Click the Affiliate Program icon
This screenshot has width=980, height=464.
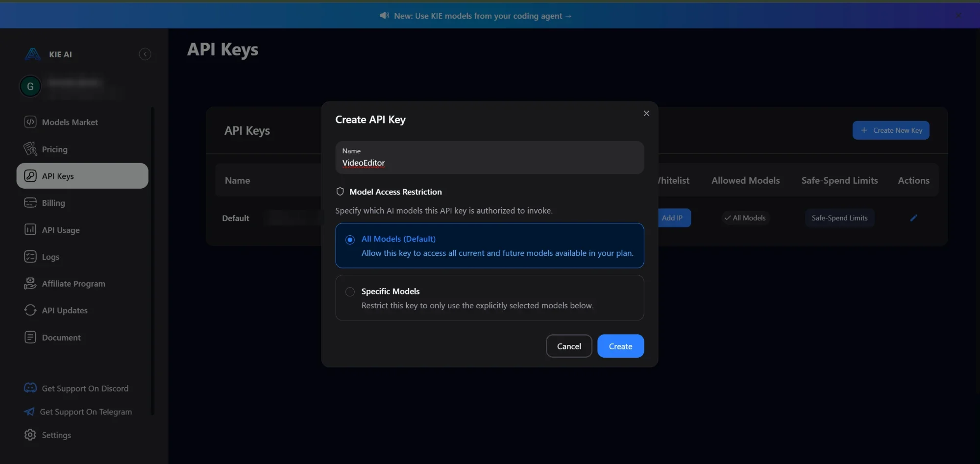tap(30, 284)
